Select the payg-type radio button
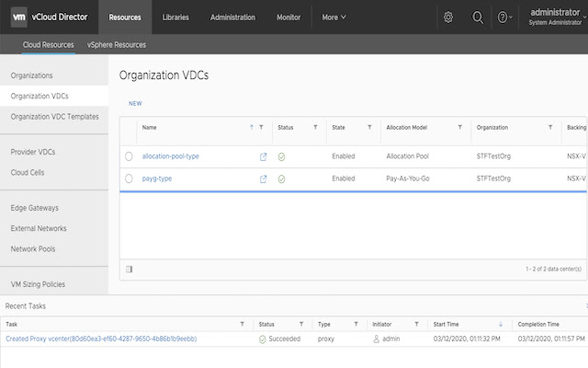 [x=129, y=178]
